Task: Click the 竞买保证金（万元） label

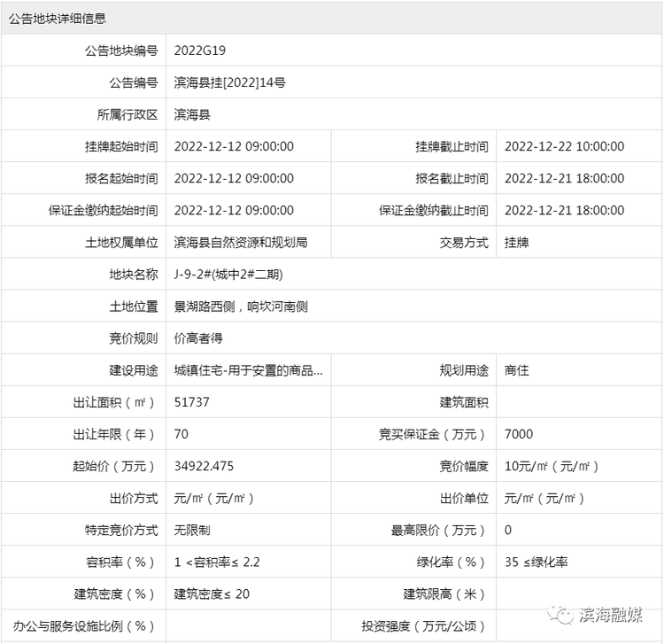Action: point(432,434)
